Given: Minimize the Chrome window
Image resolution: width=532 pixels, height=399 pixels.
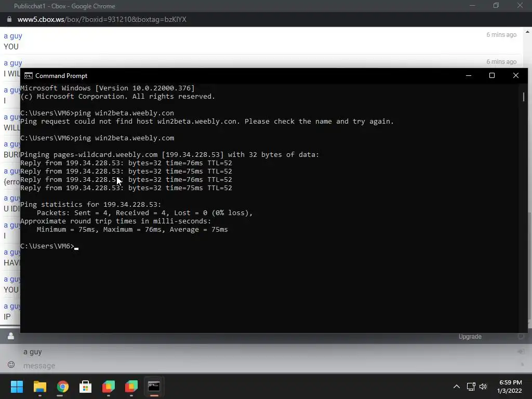Looking at the screenshot, I should (x=472, y=5).
